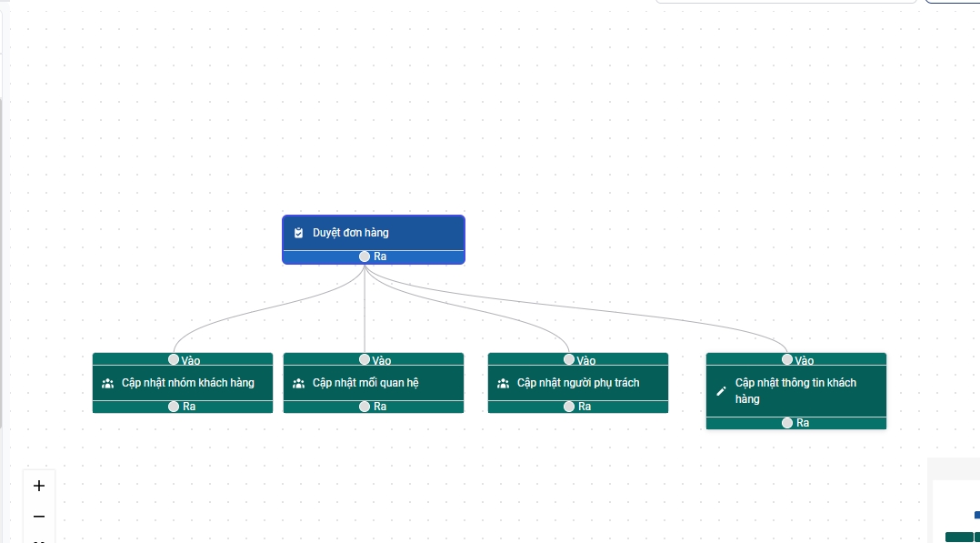Click the Vào input port of Cập nhật nhóm khách hàng
This screenshot has height=543, width=980.
174,359
